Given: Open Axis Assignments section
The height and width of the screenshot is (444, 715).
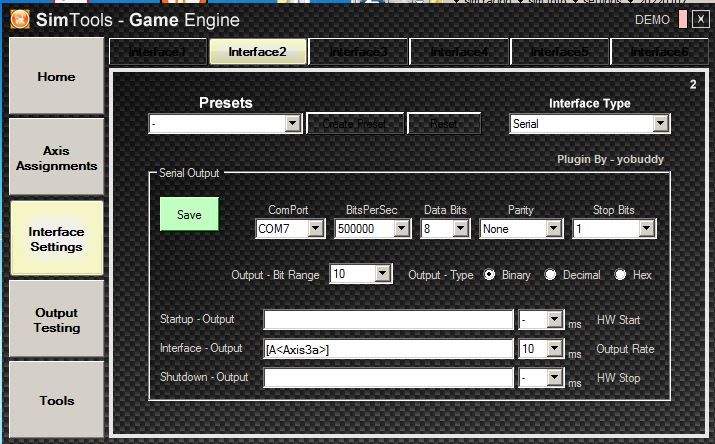Looking at the screenshot, I should pos(57,158).
